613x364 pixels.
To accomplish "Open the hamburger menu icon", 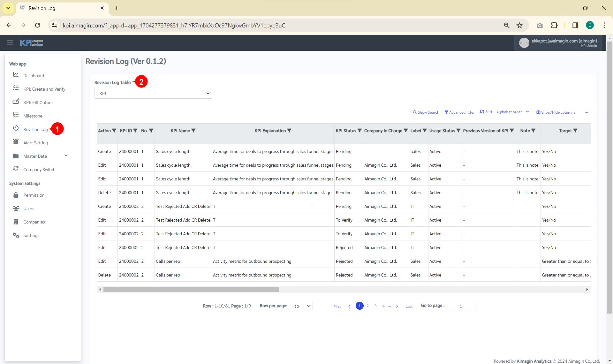I will [x=10, y=43].
